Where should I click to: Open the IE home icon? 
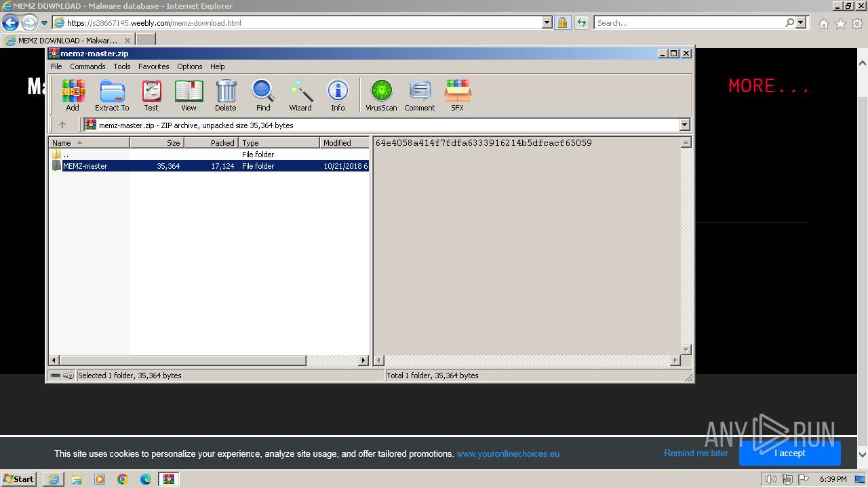tap(823, 24)
